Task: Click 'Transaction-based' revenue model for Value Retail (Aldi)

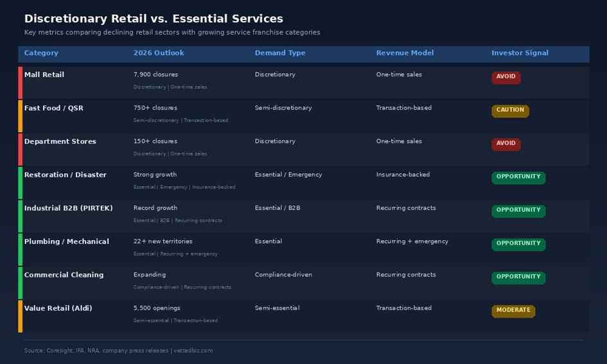Action: [404, 308]
